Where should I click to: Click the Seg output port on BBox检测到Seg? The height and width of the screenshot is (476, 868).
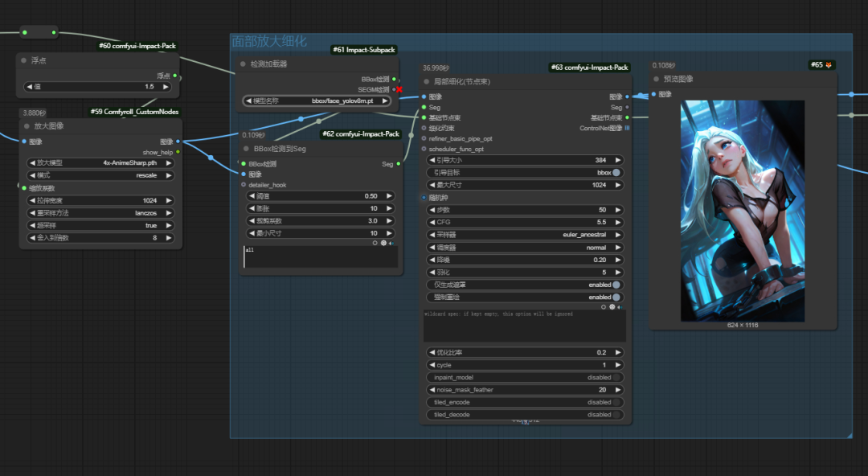click(x=399, y=164)
